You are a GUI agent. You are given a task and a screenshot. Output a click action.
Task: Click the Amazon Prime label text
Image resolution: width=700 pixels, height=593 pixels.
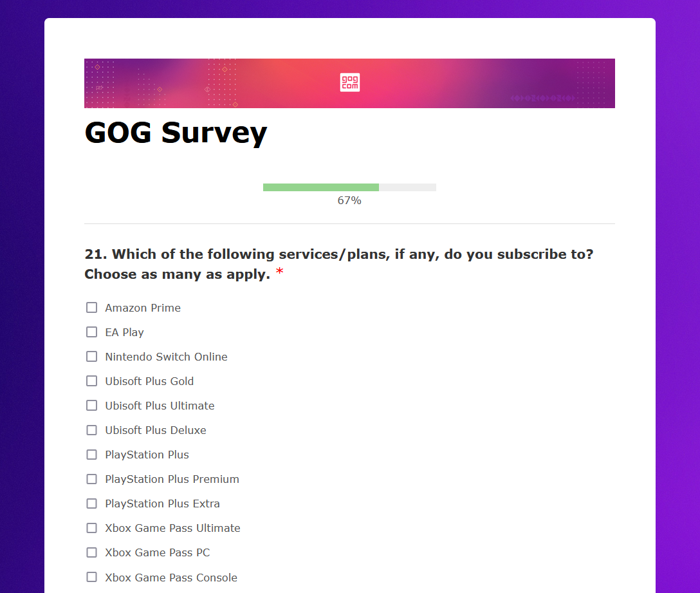143,308
